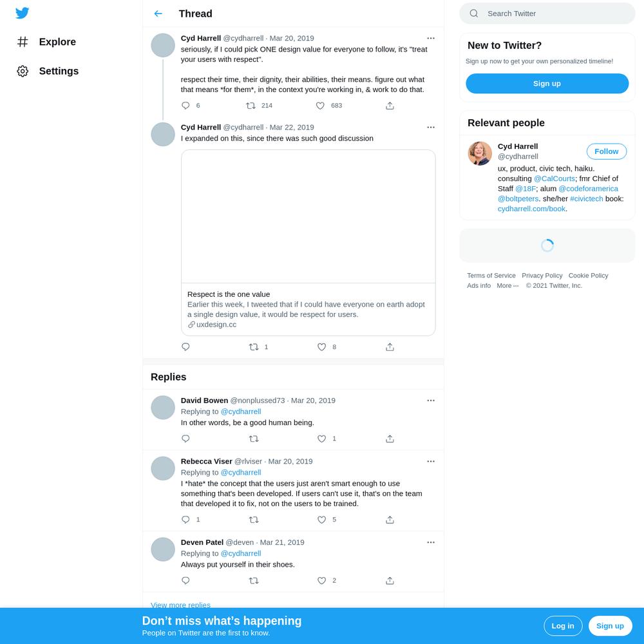Share Rebecca Viser's reply
This screenshot has width=644, height=644.
[x=390, y=520]
